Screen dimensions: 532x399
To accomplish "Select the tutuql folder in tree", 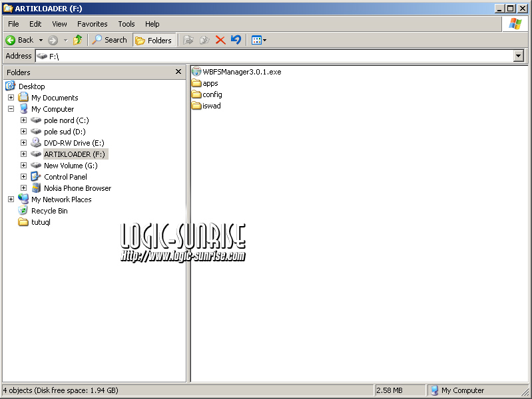I will (41, 222).
